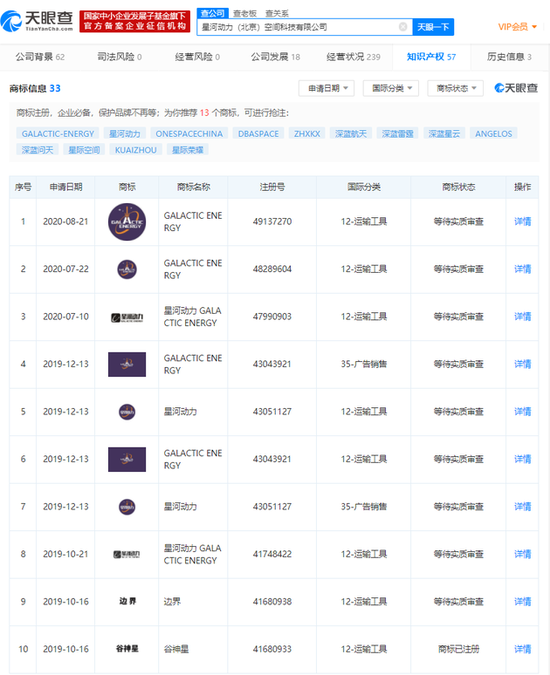Expand the 商标状态 filter dropdown
This screenshot has height=675, width=550.
pyautogui.click(x=455, y=88)
